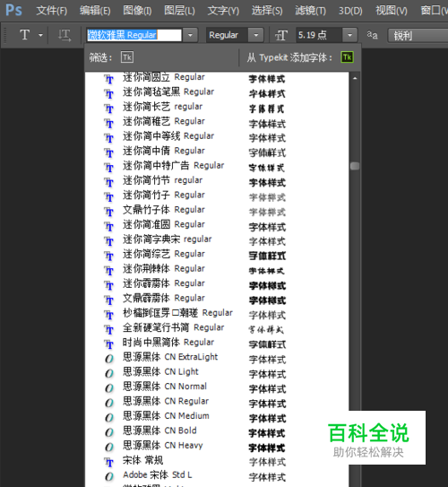Viewport: 448px width, 487px height.
Task: Open the 选择(S) menu
Action: (267, 11)
